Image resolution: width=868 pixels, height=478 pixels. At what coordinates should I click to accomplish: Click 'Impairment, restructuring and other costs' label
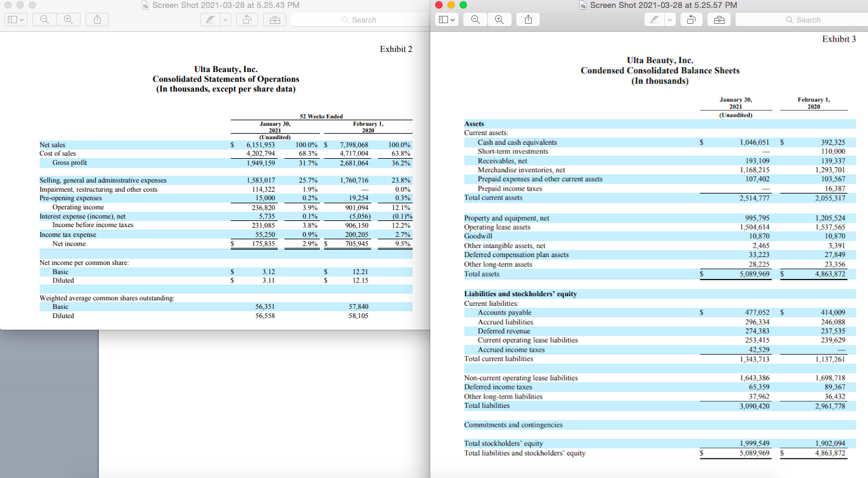click(98, 190)
